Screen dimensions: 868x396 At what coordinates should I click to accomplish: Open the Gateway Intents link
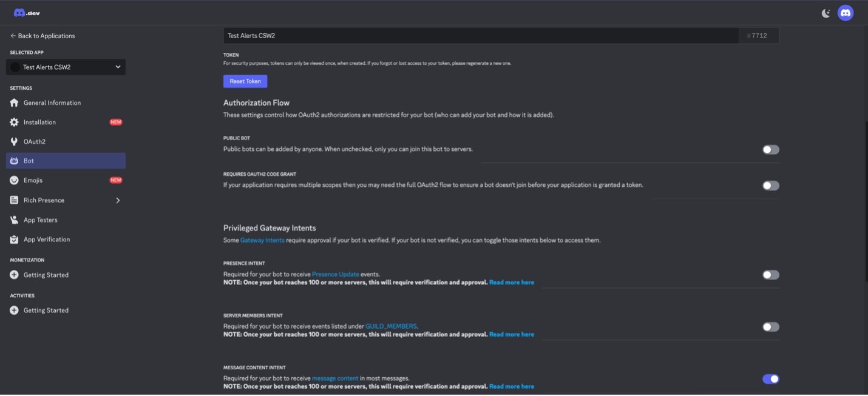coord(262,240)
